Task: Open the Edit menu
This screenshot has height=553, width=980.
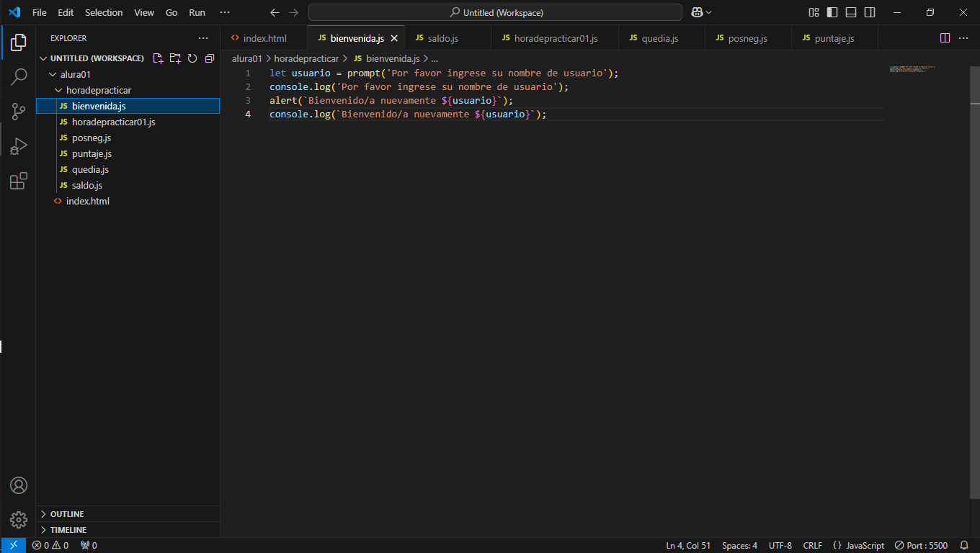Action: click(66, 12)
